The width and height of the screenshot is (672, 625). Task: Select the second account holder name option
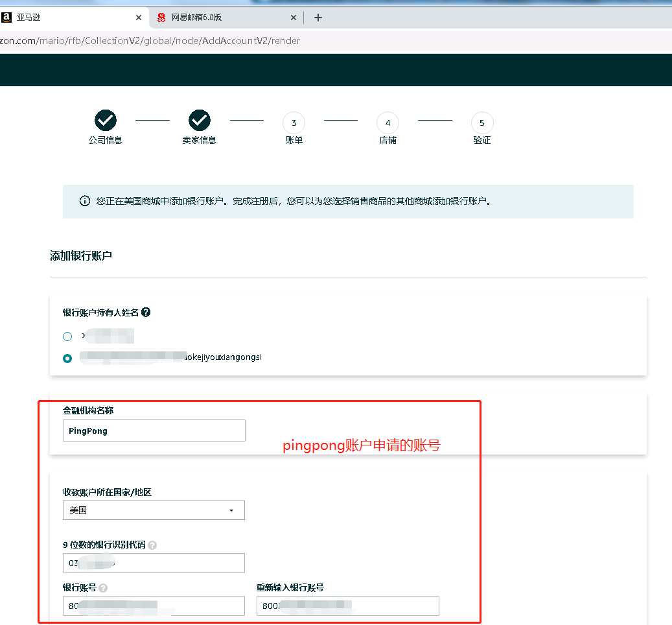click(67, 357)
